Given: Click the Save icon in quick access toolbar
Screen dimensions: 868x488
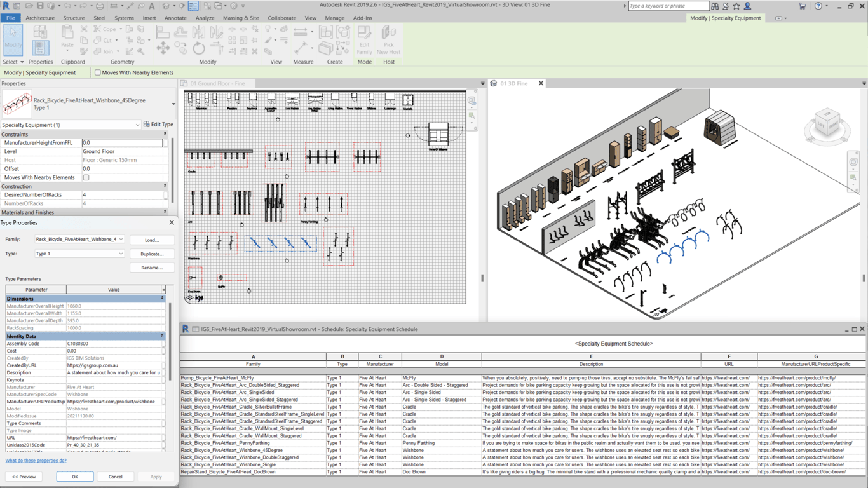Looking at the screenshot, I should (40, 6).
